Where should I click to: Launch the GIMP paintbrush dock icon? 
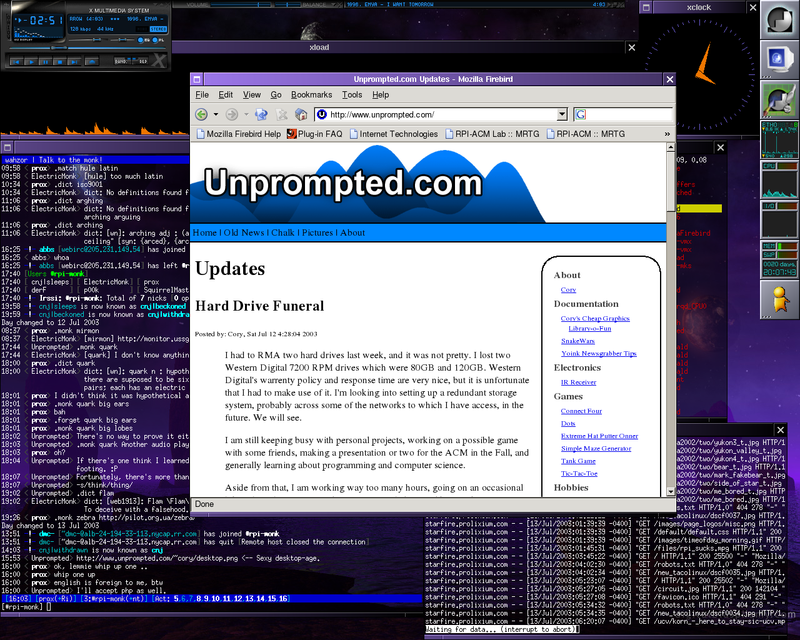[780, 99]
